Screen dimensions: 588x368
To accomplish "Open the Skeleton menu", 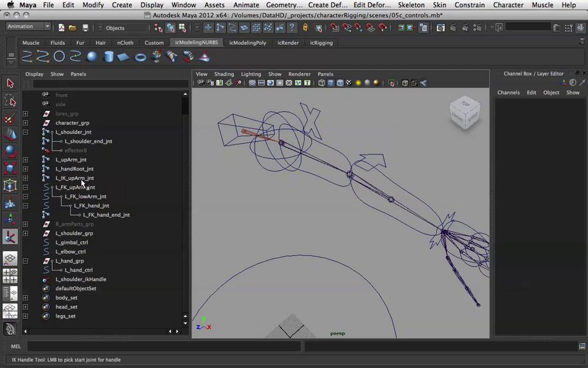I will (411, 5).
